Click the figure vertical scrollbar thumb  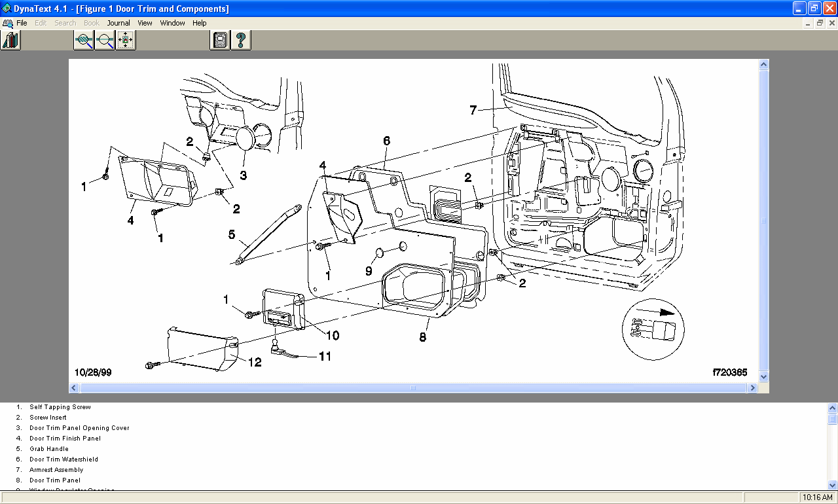click(763, 221)
